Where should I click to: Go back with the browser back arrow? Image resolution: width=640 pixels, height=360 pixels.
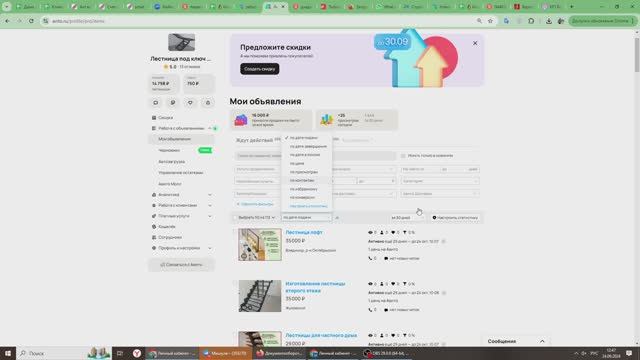[x=8, y=21]
